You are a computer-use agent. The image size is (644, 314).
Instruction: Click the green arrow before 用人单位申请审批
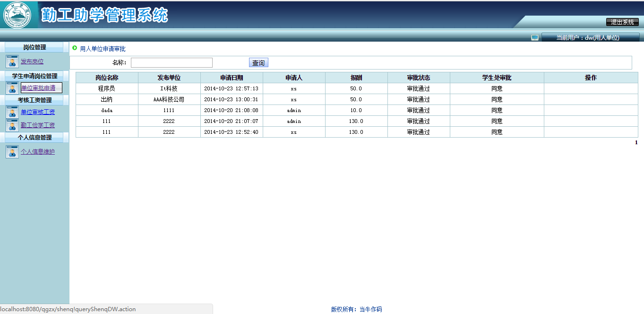click(75, 48)
